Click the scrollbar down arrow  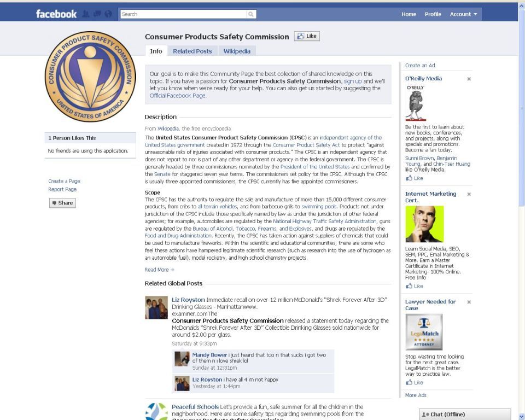coord(522,417)
